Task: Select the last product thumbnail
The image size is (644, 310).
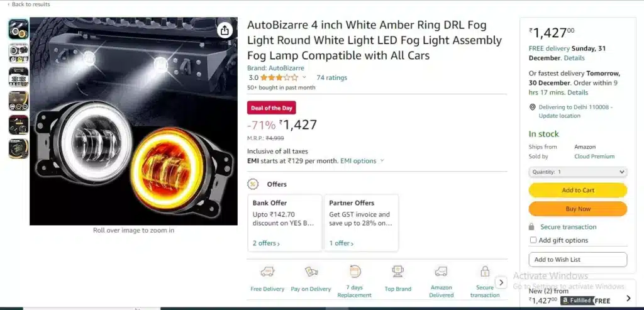Action: coord(18,148)
